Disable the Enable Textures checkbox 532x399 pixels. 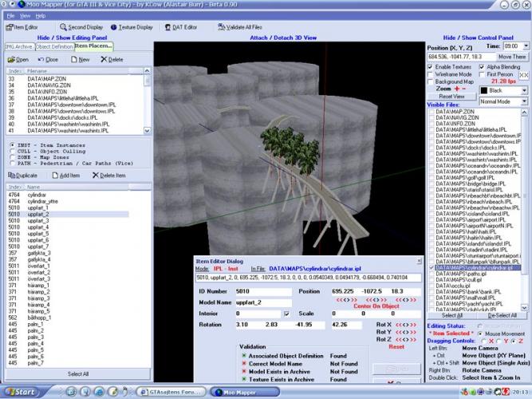[x=432, y=67]
